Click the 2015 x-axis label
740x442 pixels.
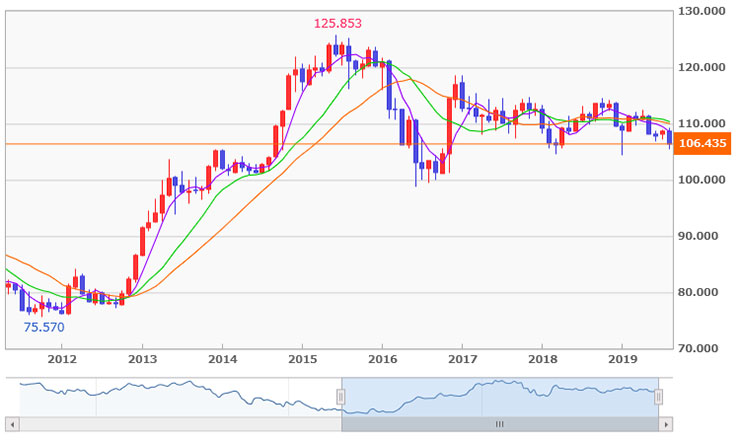[x=303, y=359]
